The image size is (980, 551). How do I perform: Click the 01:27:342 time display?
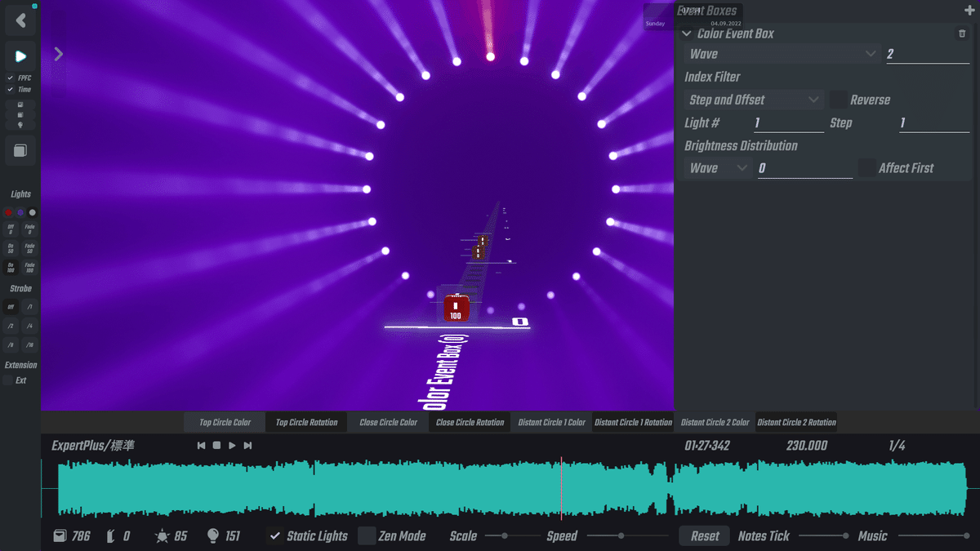click(x=707, y=446)
